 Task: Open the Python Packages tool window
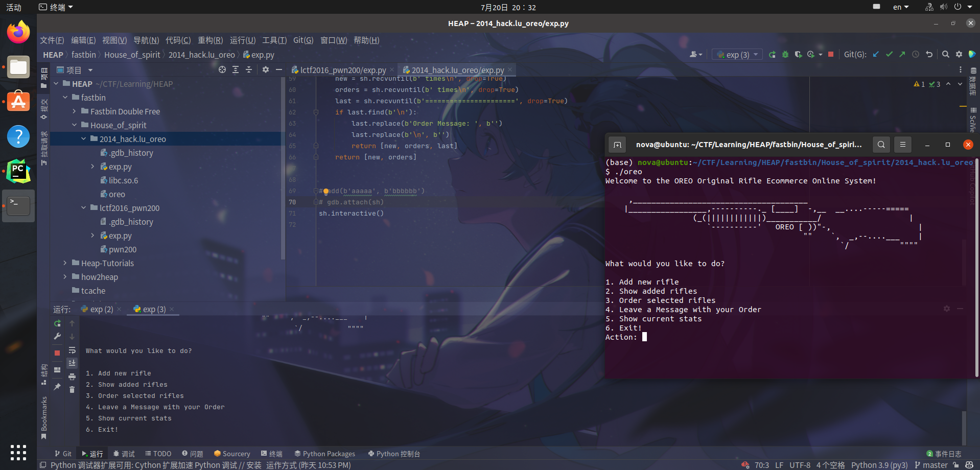coord(324,454)
